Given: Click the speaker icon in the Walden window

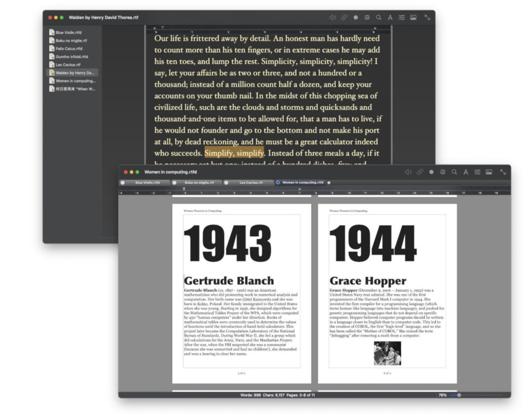Looking at the screenshot, I should tap(332, 17).
